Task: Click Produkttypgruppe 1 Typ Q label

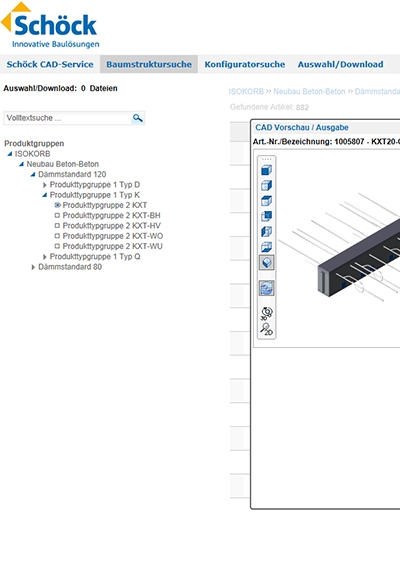Action: (95, 257)
